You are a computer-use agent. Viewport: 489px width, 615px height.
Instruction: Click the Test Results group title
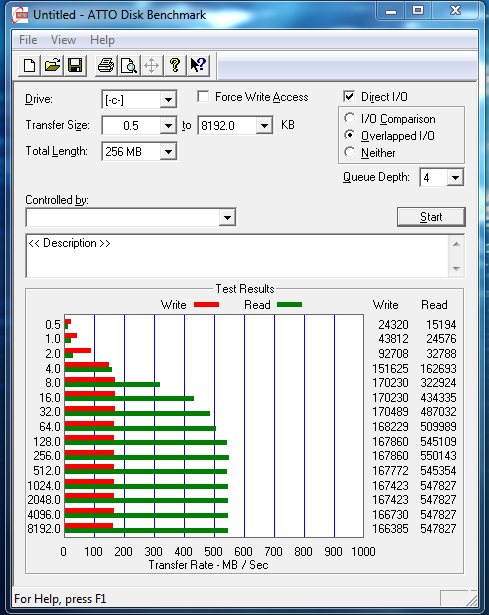tap(245, 289)
